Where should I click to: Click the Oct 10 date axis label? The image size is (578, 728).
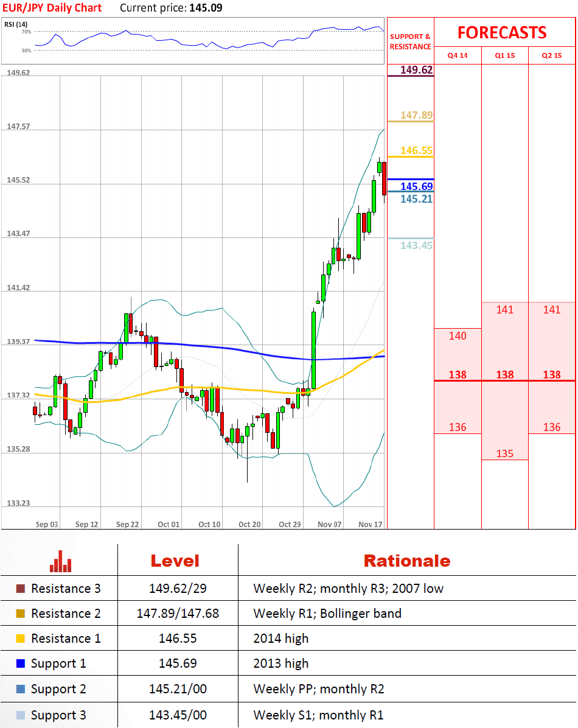[209, 524]
